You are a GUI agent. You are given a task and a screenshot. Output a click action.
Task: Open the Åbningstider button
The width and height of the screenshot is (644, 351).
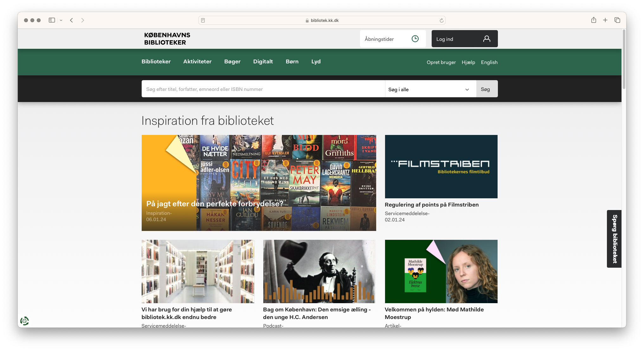393,39
